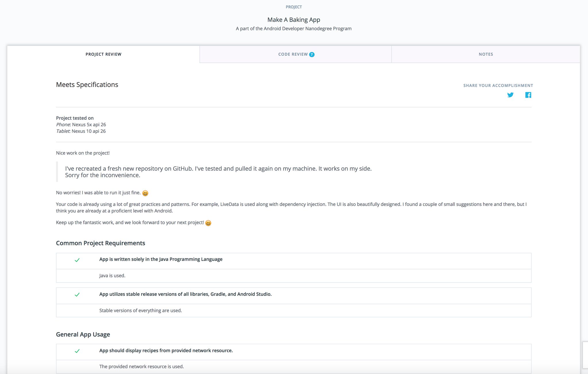The height and width of the screenshot is (374, 588).
Task: Click grinning emoji after 'your next project'
Action: 208,223
